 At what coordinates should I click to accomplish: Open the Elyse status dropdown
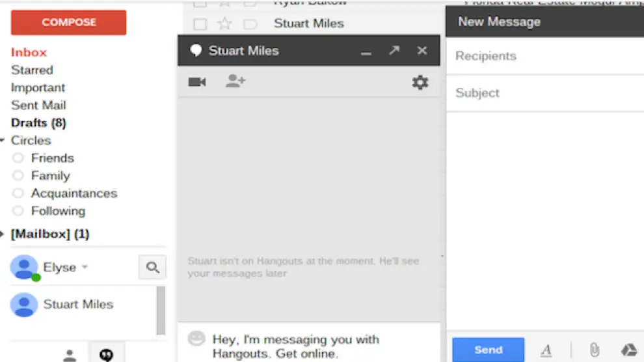point(85,268)
